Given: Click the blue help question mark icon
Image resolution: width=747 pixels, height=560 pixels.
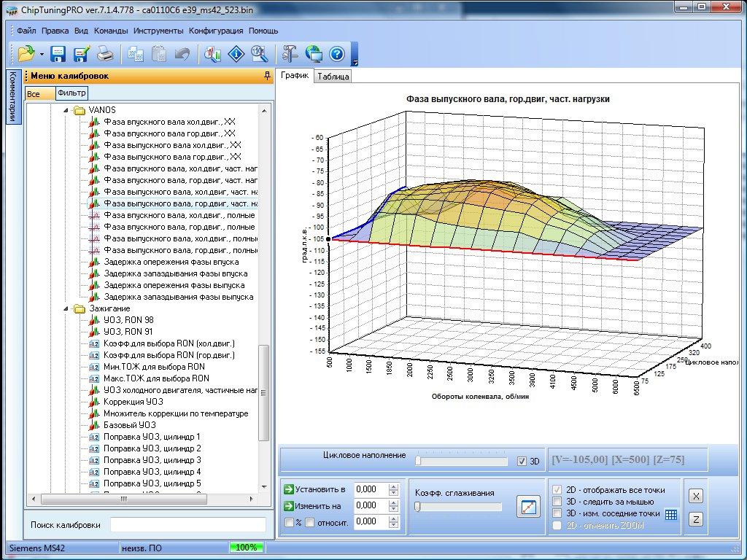Looking at the screenshot, I should pos(336,53).
